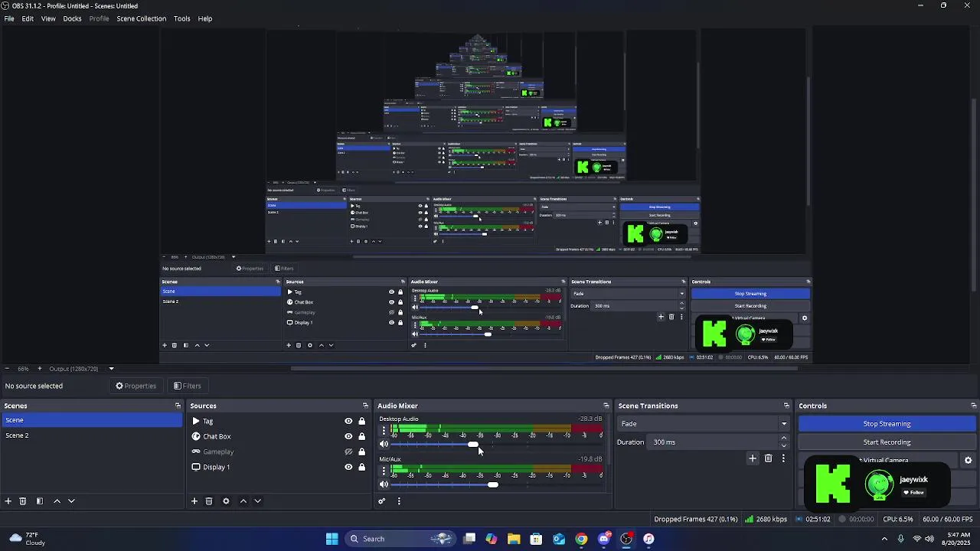Pop out the Scenes dock
This screenshot has height=551, width=980.
click(178, 406)
